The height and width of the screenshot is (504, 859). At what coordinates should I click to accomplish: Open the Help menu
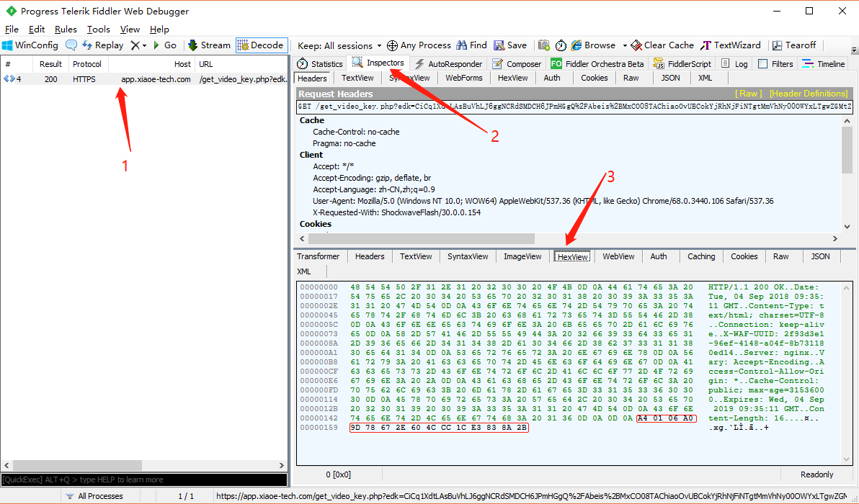point(159,30)
